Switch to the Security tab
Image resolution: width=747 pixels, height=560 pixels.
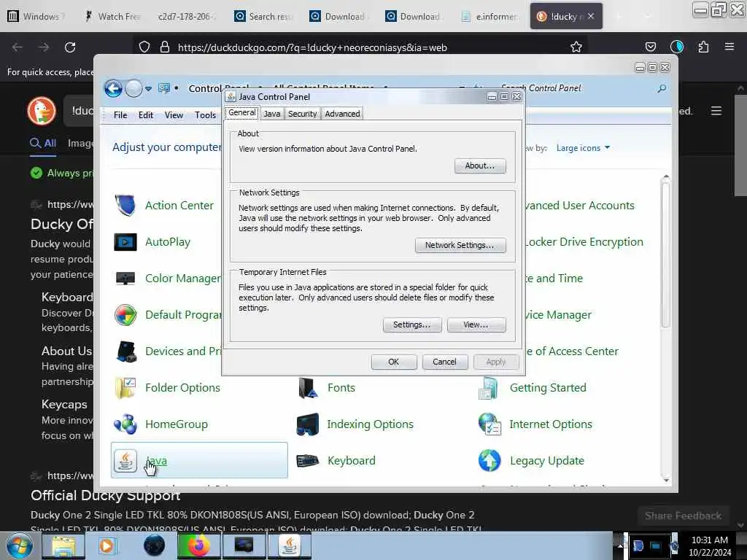pyautogui.click(x=302, y=114)
